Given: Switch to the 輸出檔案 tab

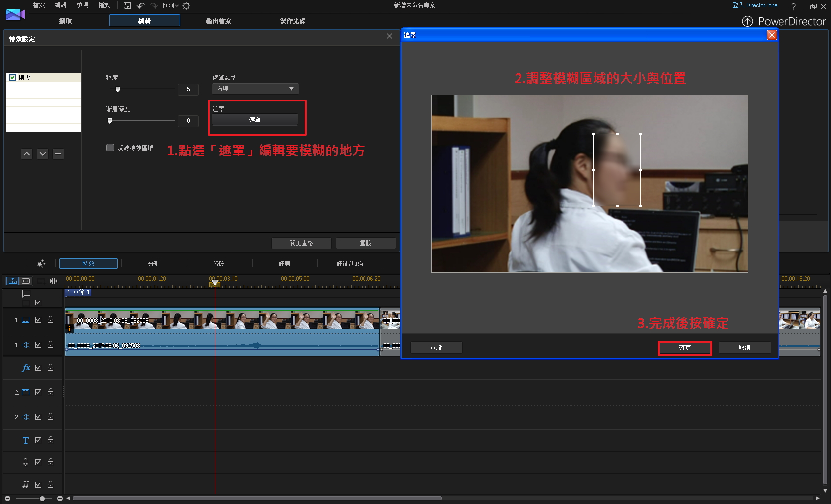Looking at the screenshot, I should pos(218,21).
